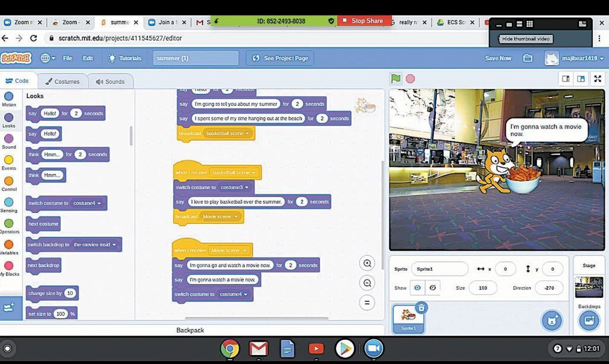Screen dimensions: 609x364
Task: Select the Looks block category
Action: 8,120
